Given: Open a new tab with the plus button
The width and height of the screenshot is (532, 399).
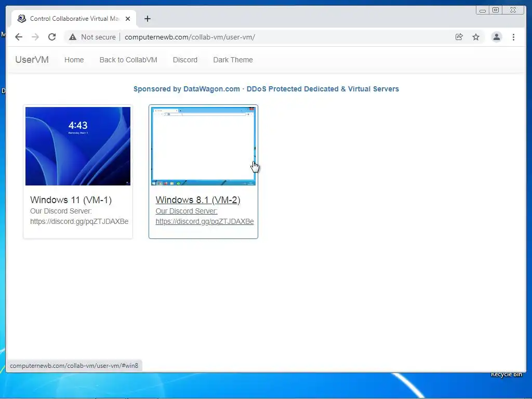Looking at the screenshot, I should pyautogui.click(x=147, y=19).
